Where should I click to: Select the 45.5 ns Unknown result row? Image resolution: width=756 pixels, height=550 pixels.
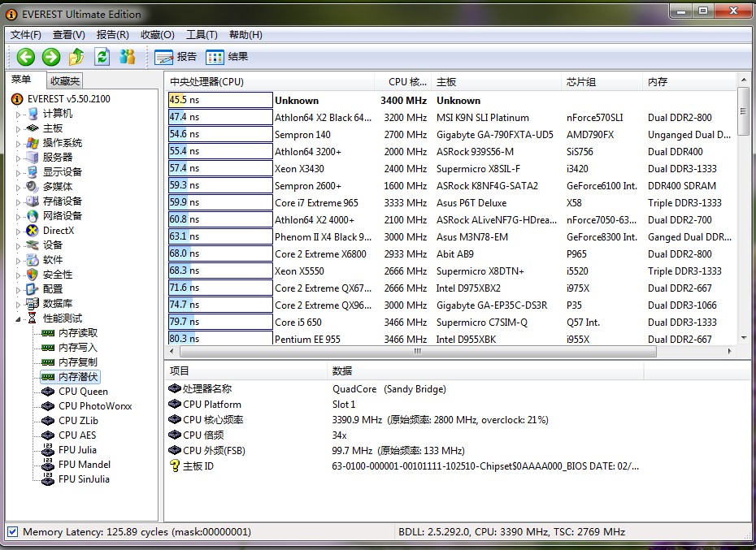451,100
